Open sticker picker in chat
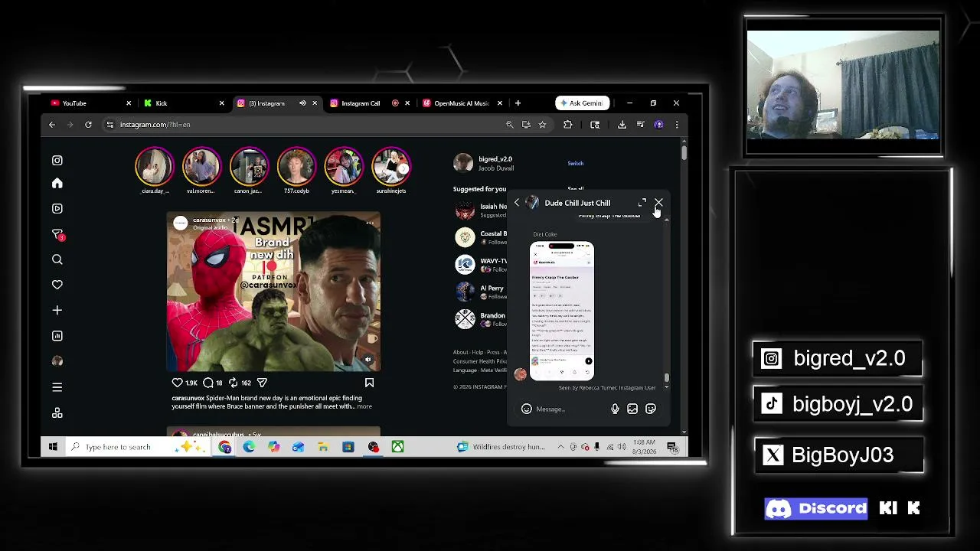This screenshot has width=980, height=551. [651, 409]
